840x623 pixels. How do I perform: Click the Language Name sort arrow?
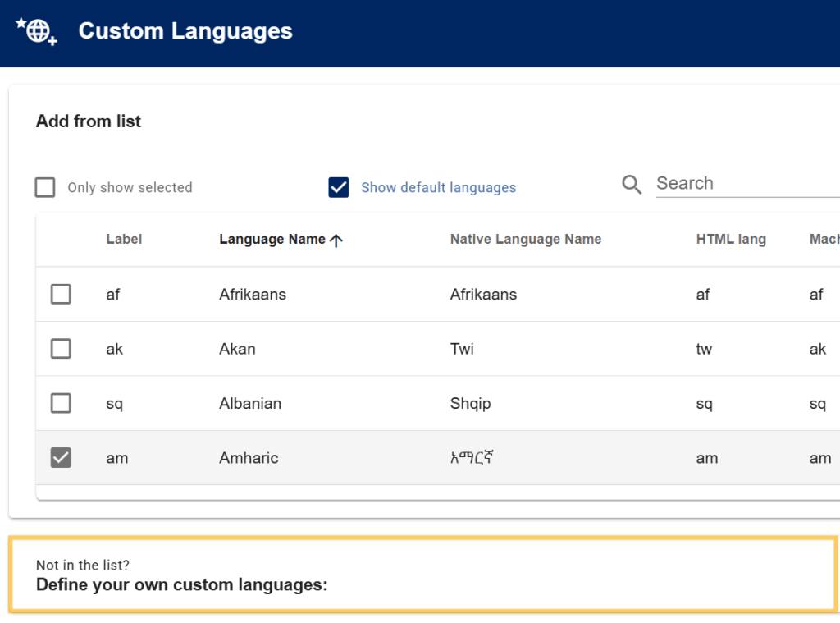pos(336,240)
